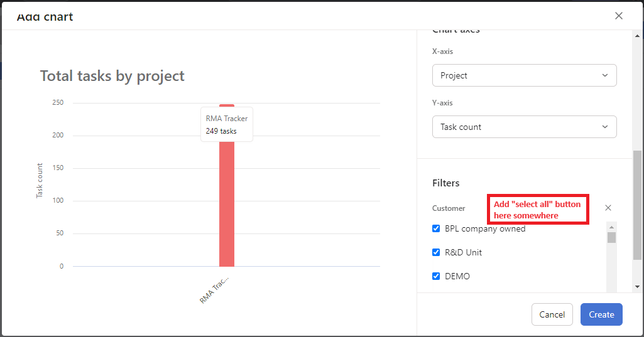Uncheck the BPL company owned checkbox

point(436,228)
